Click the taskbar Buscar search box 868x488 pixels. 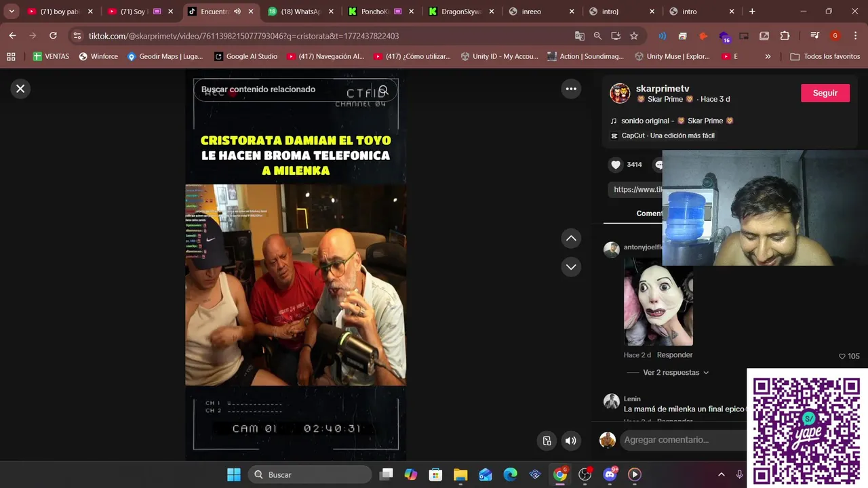click(x=309, y=474)
